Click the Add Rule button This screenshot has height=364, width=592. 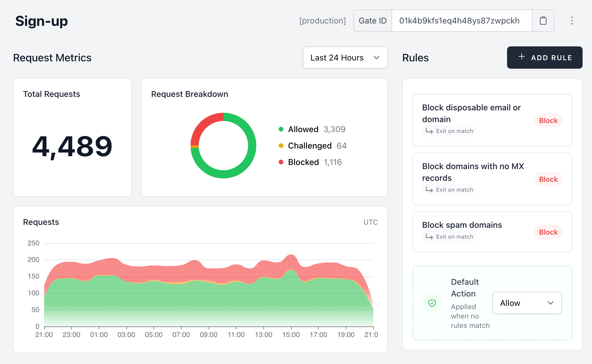(544, 57)
